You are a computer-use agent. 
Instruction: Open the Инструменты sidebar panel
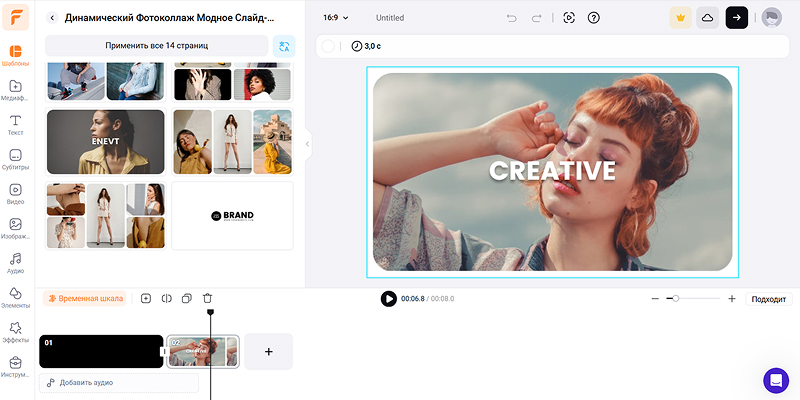[x=15, y=367]
